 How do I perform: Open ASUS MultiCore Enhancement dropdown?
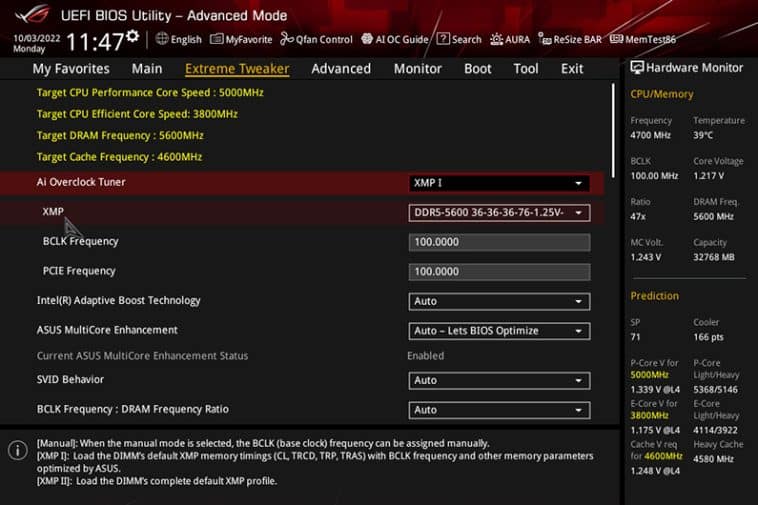pos(499,331)
